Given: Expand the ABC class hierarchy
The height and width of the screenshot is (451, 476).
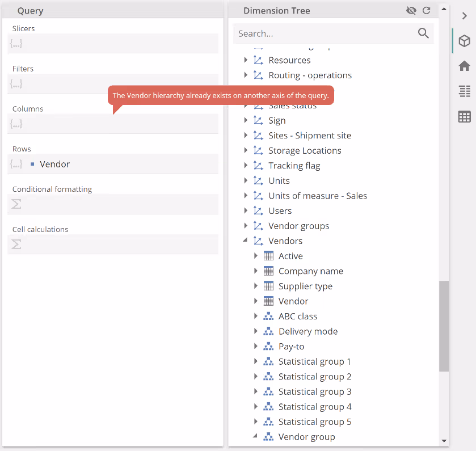Looking at the screenshot, I should click(x=256, y=317).
